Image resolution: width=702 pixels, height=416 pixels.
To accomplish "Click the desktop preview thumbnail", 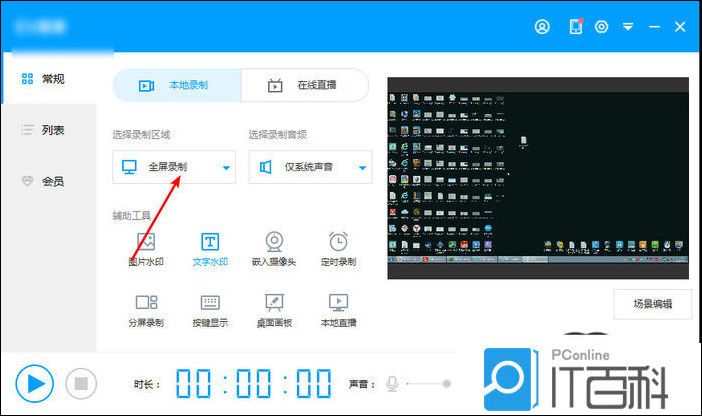I will 538,178.
